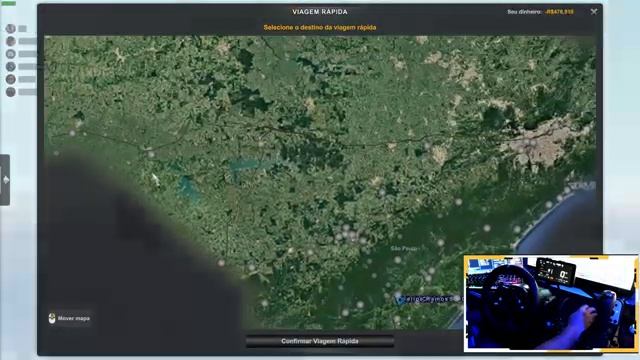Open the webcam steering wheel overlay
This screenshot has width=640, height=360.
point(551,303)
